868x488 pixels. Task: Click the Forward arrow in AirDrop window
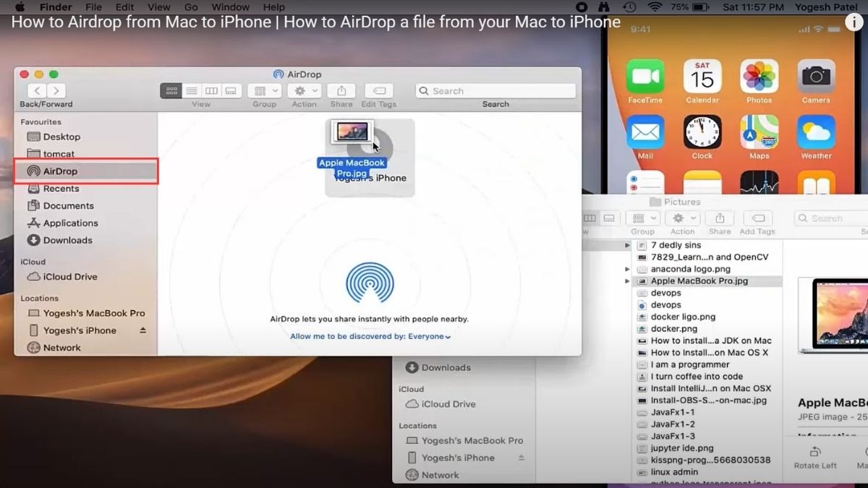click(56, 90)
